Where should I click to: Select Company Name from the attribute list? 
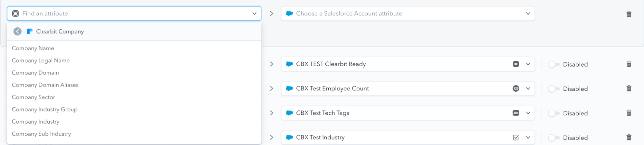(33, 48)
